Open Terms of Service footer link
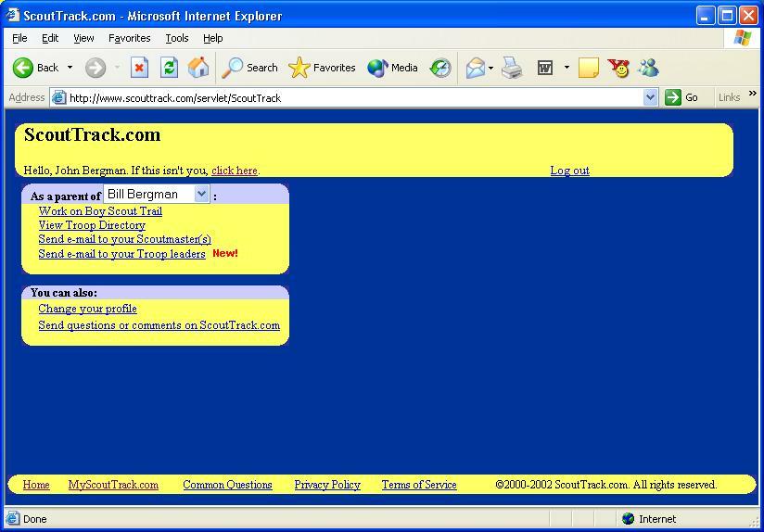 pyautogui.click(x=419, y=485)
